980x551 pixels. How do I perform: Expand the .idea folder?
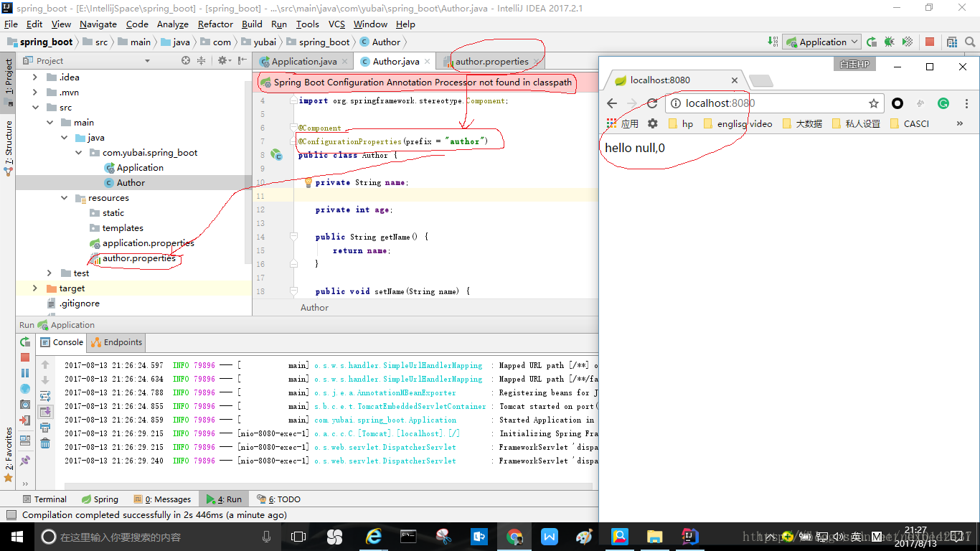35,77
